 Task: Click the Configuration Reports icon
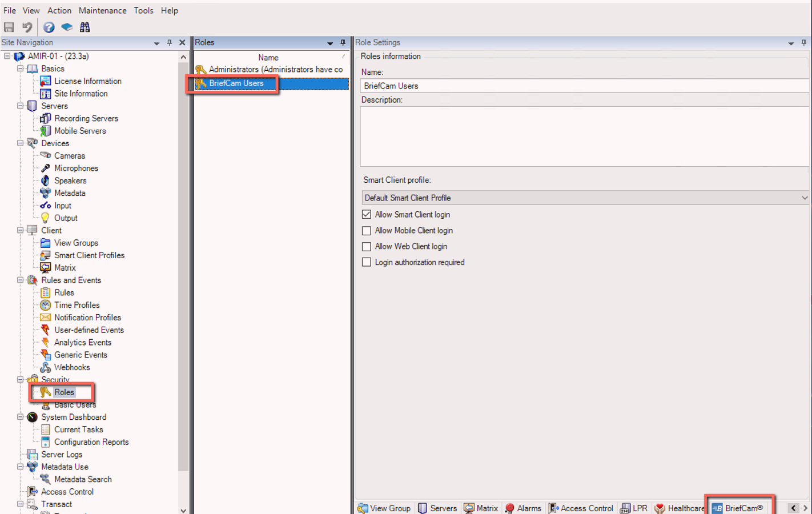point(45,442)
